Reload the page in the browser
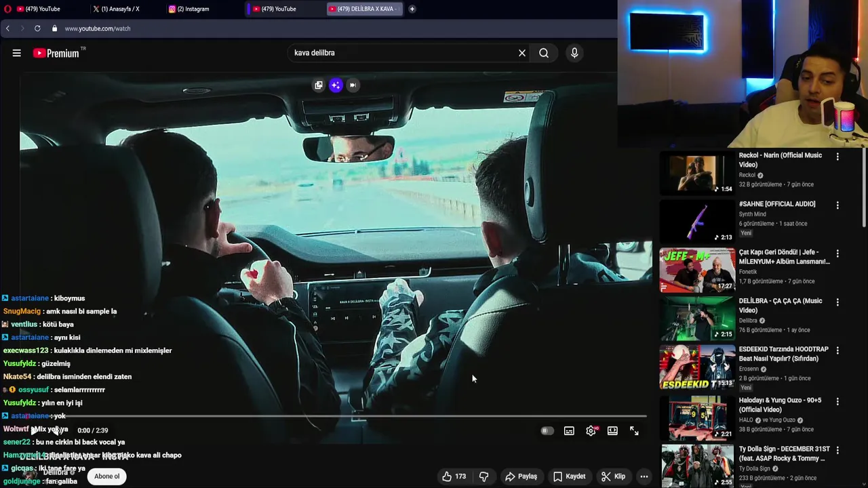The height and width of the screenshot is (488, 868). point(37,28)
